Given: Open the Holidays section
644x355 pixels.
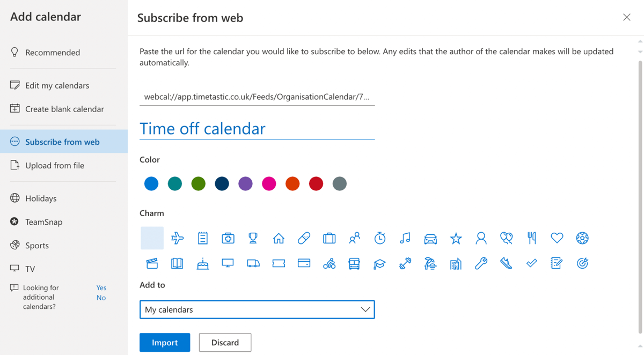Looking at the screenshot, I should click(x=40, y=198).
